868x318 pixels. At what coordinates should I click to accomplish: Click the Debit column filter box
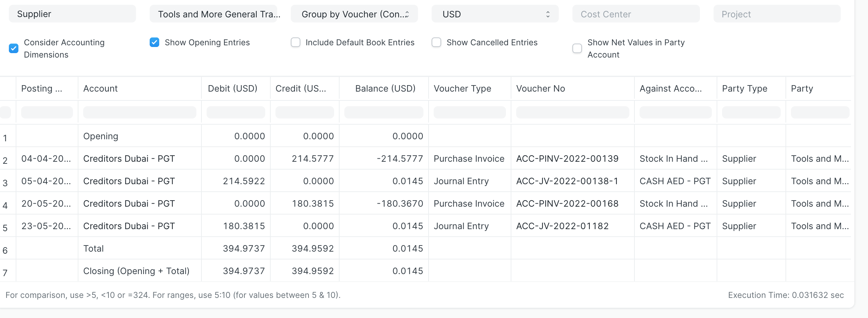[236, 112]
